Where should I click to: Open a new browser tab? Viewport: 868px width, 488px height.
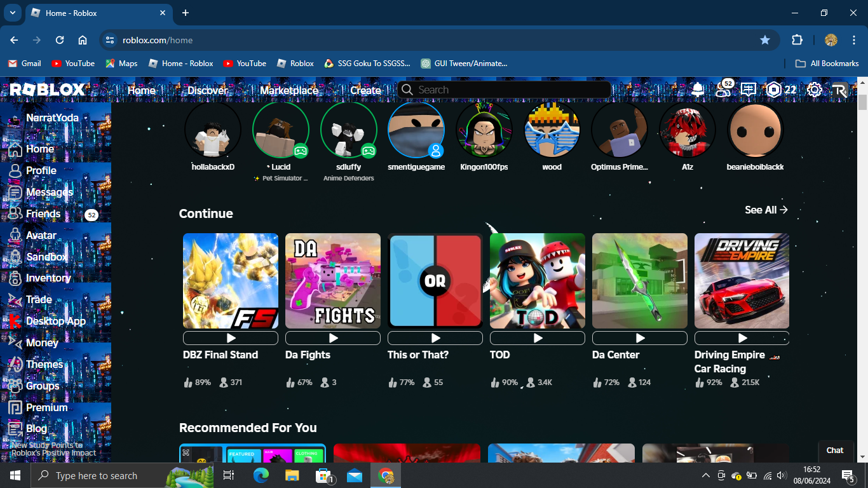click(x=186, y=13)
